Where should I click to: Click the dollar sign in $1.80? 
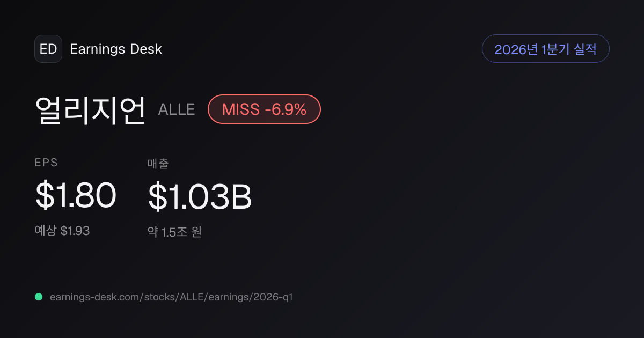pos(44,195)
